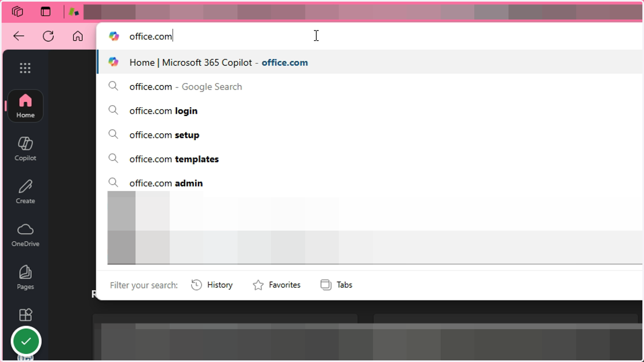
Task: Open Copilot from the sidebar
Action: click(x=25, y=149)
